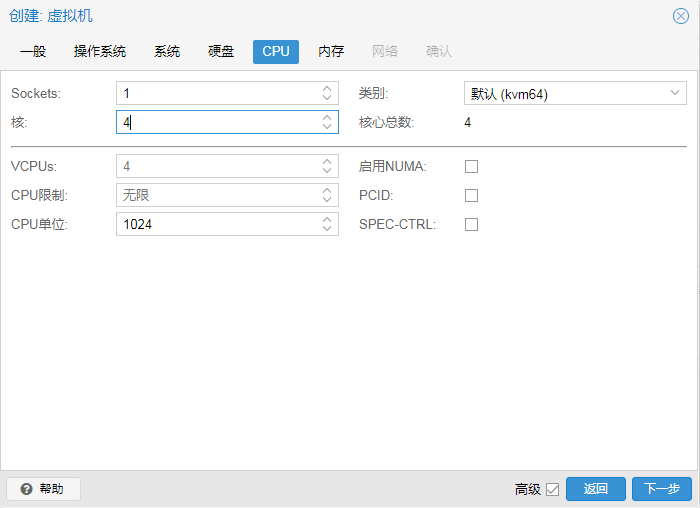This screenshot has height=508, width=700.
Task: Decrease Sockets value with down arrow
Action: pyautogui.click(x=327, y=99)
